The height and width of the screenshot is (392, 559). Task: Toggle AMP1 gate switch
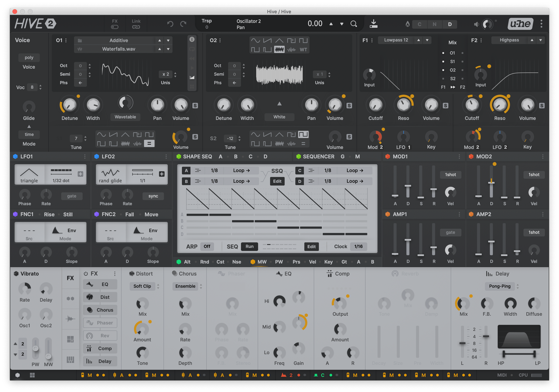point(450,232)
